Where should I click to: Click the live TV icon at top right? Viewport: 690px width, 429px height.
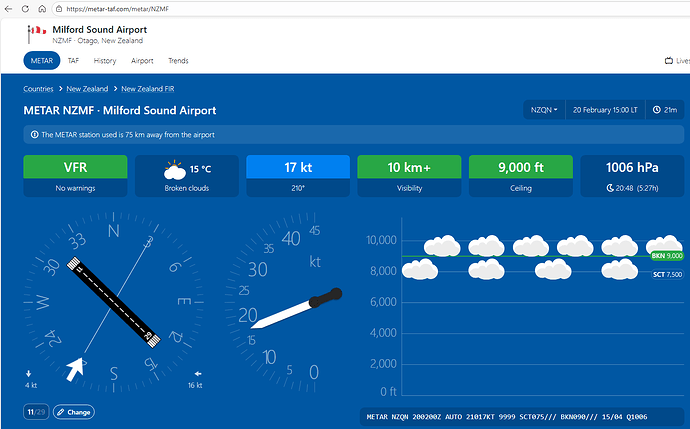[669, 61]
